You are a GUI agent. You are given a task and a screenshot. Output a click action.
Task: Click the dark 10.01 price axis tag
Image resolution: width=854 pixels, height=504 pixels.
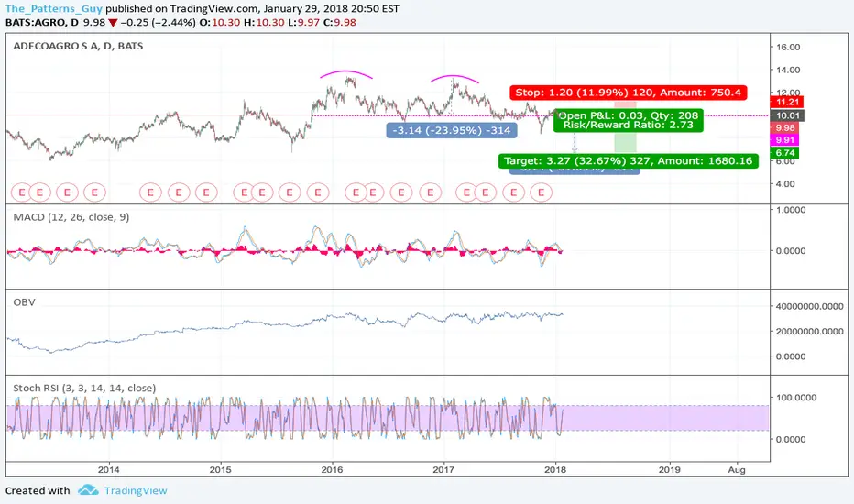786,115
